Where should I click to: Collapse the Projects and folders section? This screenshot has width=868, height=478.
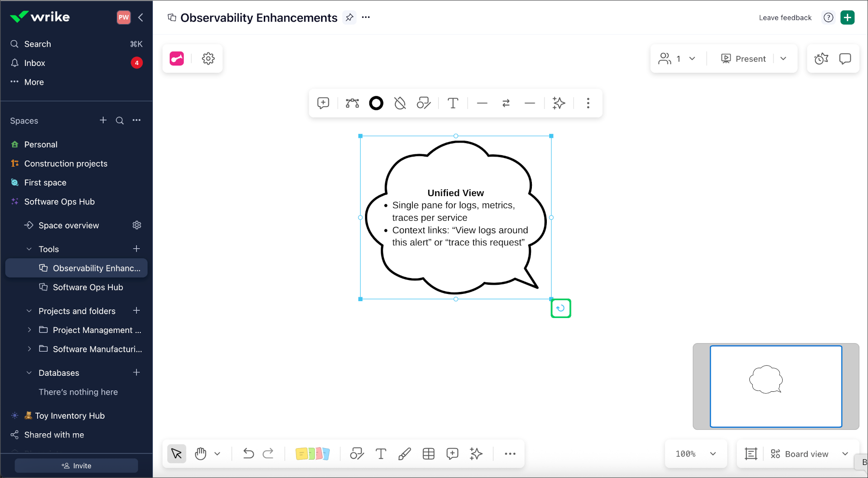[29, 311]
